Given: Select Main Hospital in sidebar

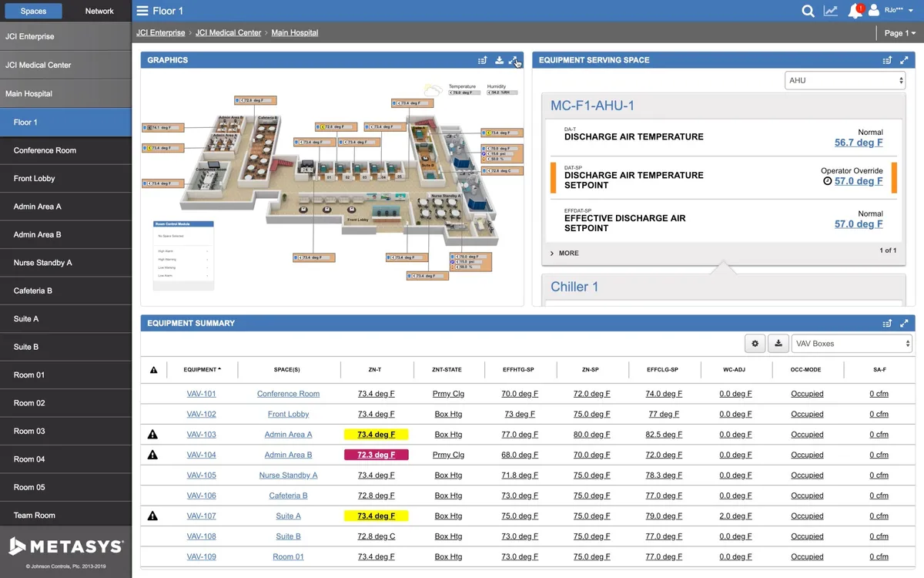Looking at the screenshot, I should click(65, 93).
